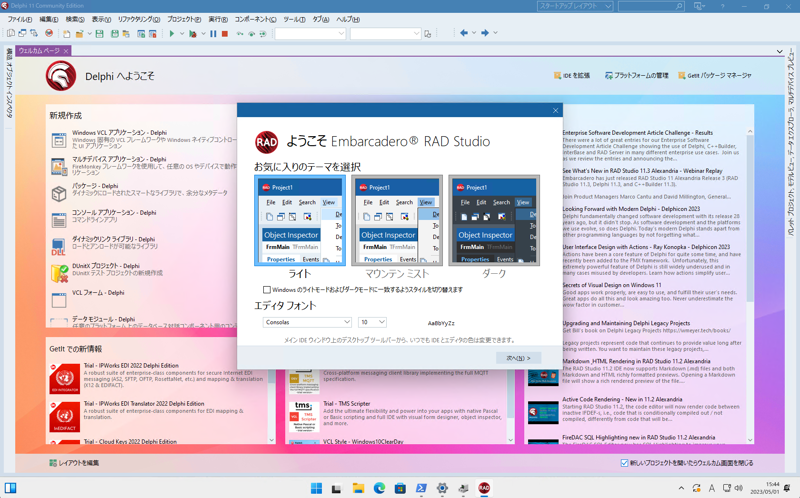Click the レイアウトを編集 link

pos(74,463)
